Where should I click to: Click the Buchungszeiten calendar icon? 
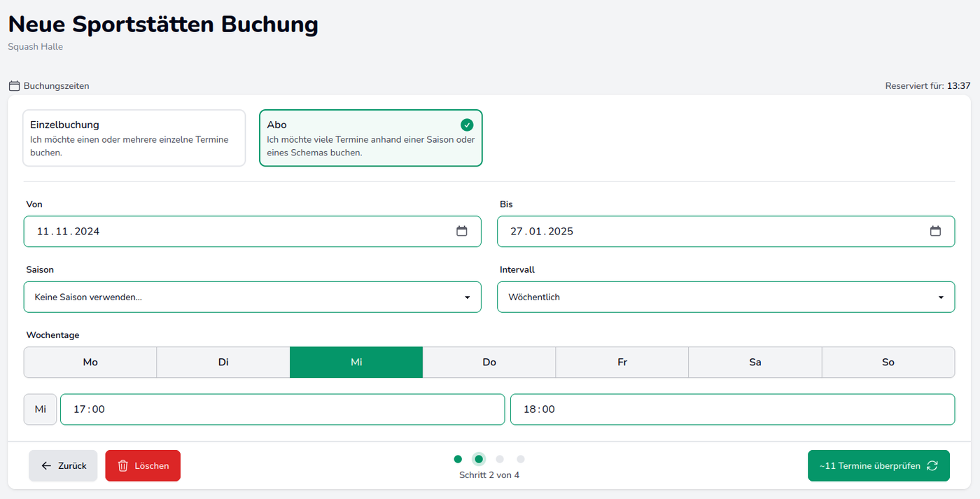[x=14, y=86]
